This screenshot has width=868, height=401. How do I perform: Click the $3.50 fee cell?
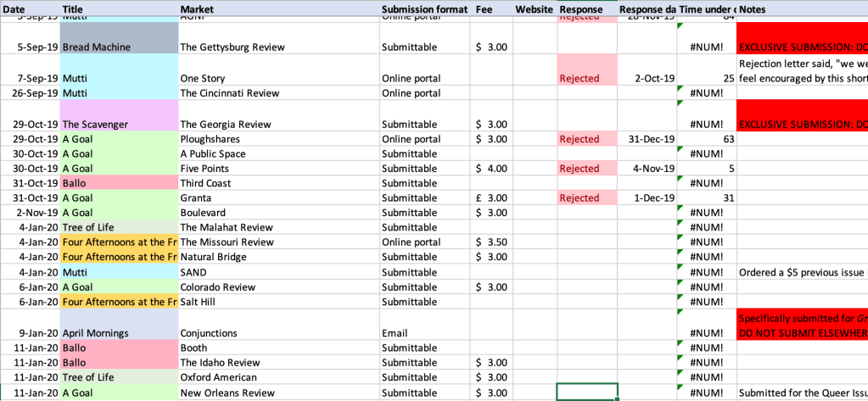(x=493, y=242)
